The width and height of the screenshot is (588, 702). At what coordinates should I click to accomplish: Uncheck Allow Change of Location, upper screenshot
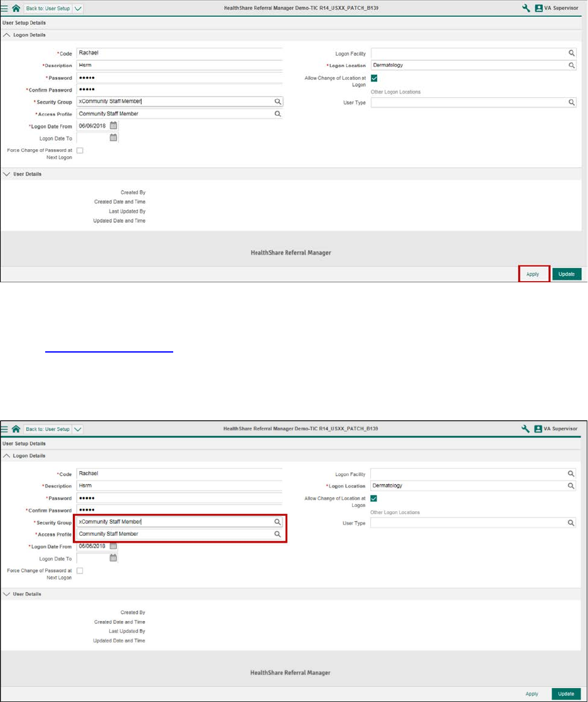375,78
